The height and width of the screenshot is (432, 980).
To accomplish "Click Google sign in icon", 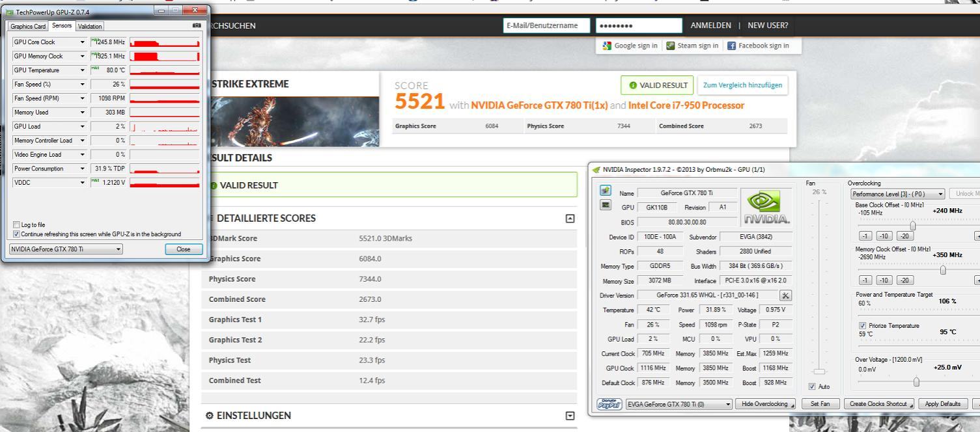I will (608, 46).
